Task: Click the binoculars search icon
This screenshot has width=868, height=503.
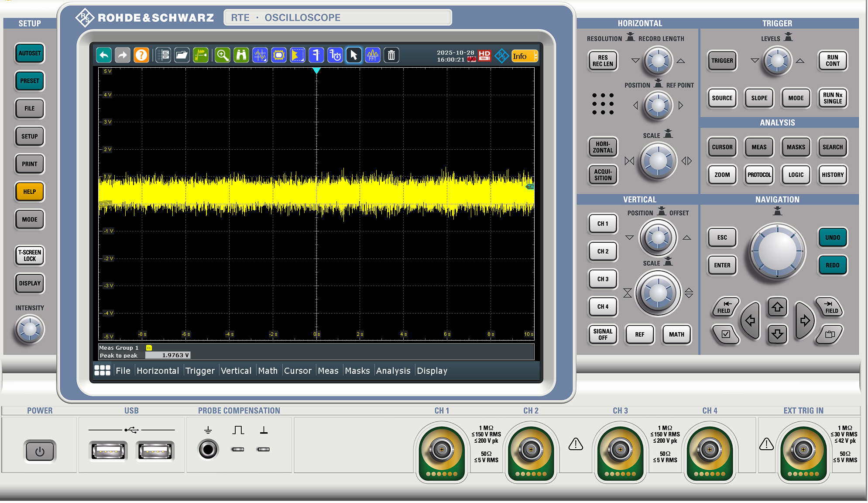Action: pyautogui.click(x=241, y=55)
